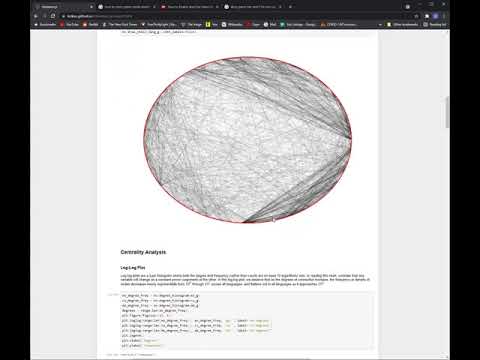480x360 pixels.
Task: Click the yellow-green favicon bookmark
Action: point(212,24)
